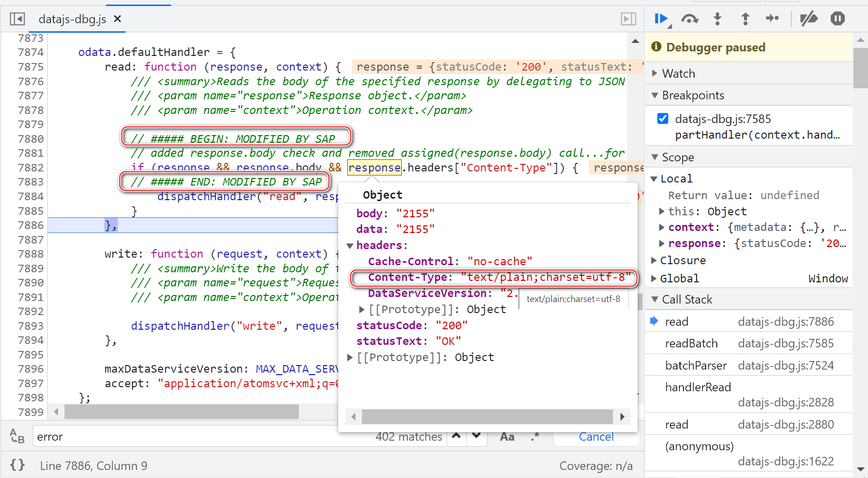Click the Step button
This screenshot has height=478, width=868.
[772, 19]
